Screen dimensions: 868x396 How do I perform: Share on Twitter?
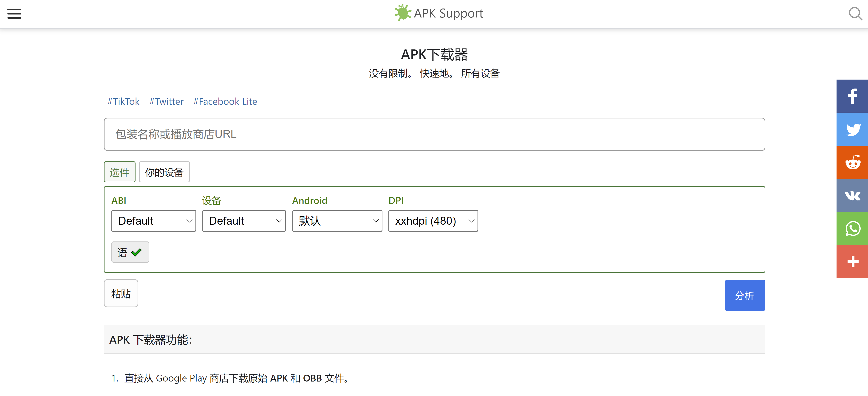coord(852,129)
